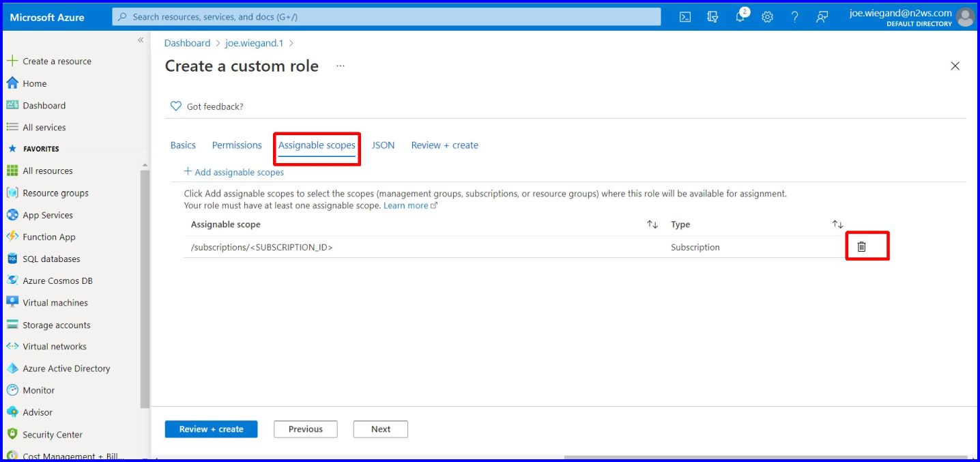Click the Security Center shield icon

point(12,434)
